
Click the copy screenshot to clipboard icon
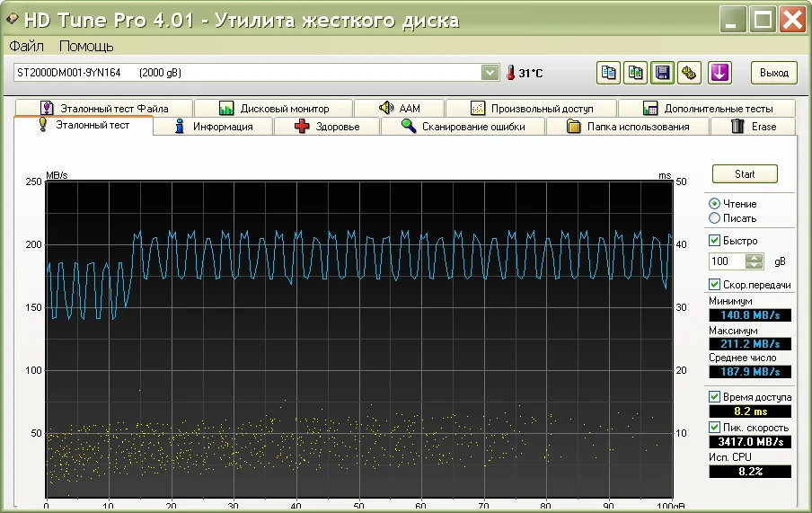point(635,73)
